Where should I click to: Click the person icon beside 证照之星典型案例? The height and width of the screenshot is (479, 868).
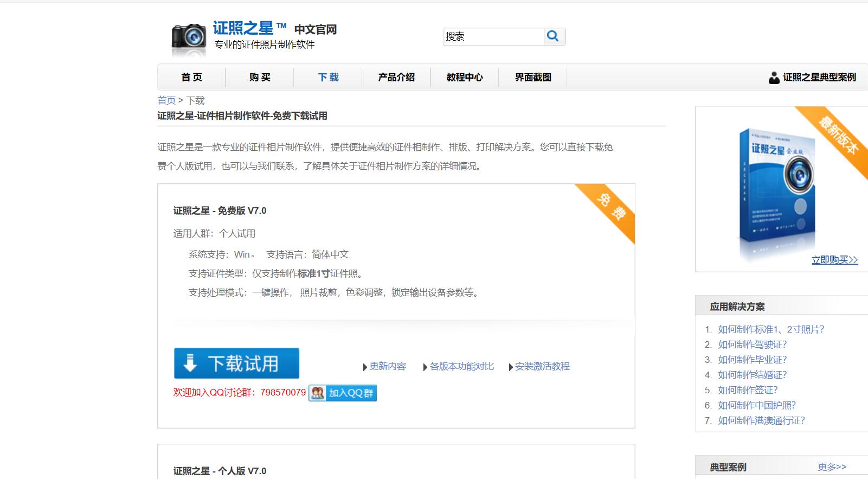(x=774, y=78)
